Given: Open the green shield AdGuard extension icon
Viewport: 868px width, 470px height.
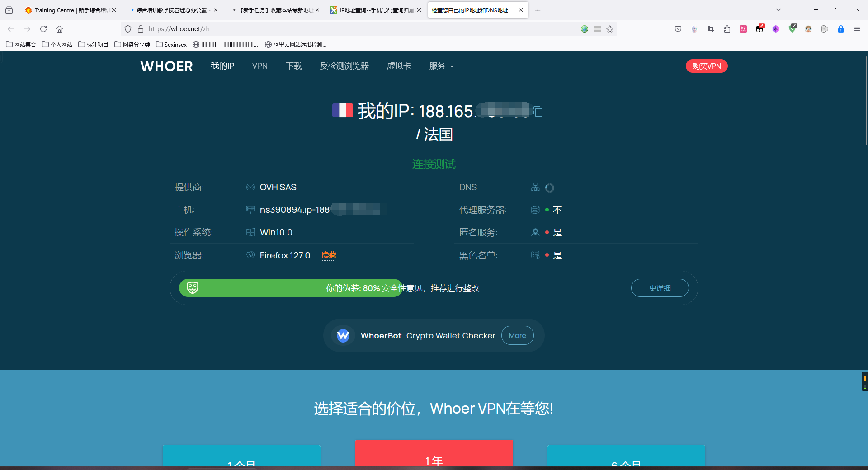Looking at the screenshot, I should (793, 28).
